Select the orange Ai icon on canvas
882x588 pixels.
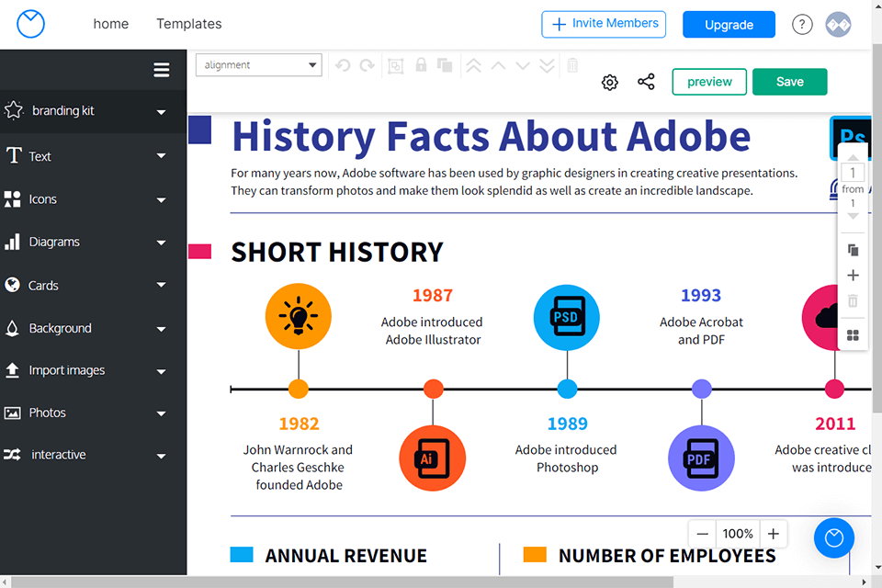(433, 458)
